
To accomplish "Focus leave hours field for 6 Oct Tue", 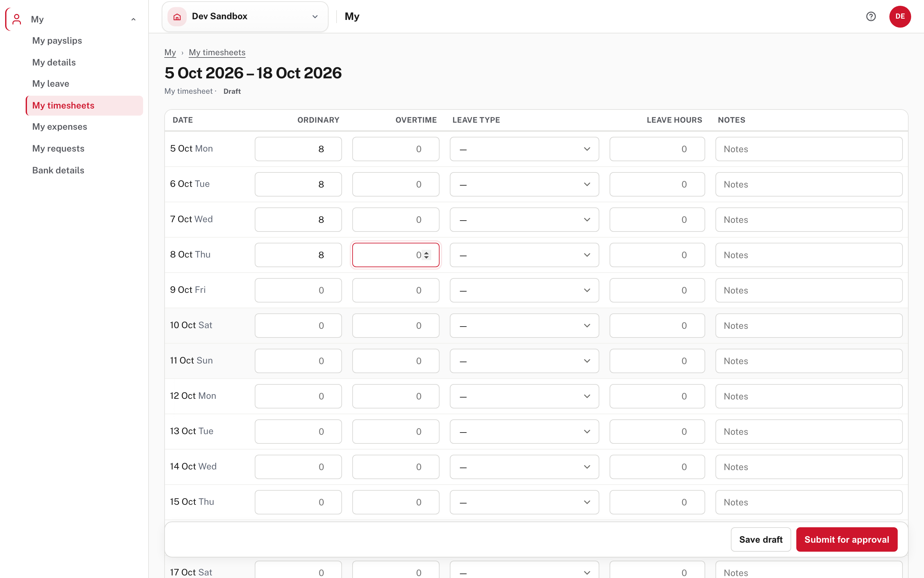I will coord(657,184).
